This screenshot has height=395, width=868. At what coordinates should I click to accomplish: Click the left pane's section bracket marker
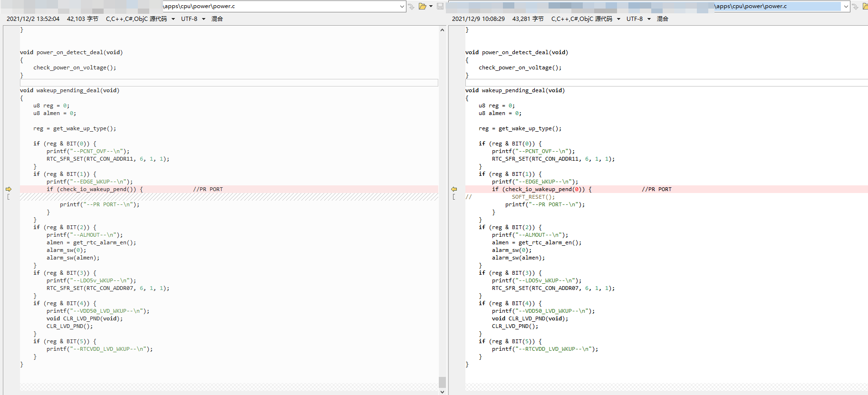tap(9, 197)
